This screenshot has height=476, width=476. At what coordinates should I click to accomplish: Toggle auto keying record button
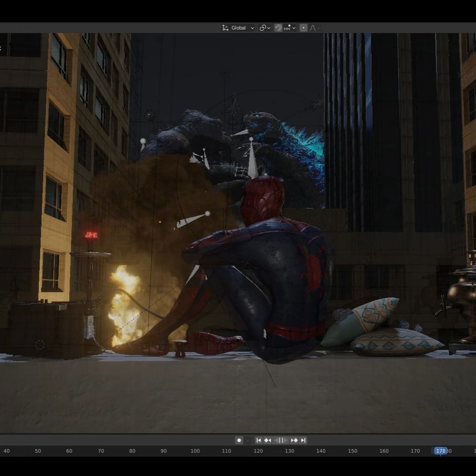tap(239, 440)
